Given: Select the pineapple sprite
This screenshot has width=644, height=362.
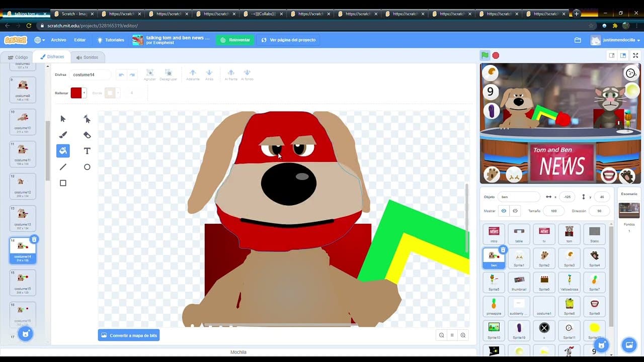Looking at the screenshot, I should pyautogui.click(x=494, y=306).
